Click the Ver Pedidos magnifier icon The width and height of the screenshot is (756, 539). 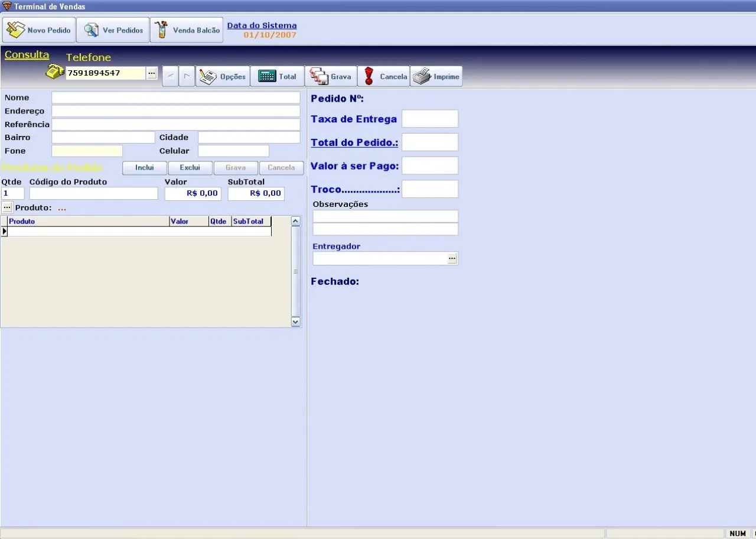tap(91, 30)
